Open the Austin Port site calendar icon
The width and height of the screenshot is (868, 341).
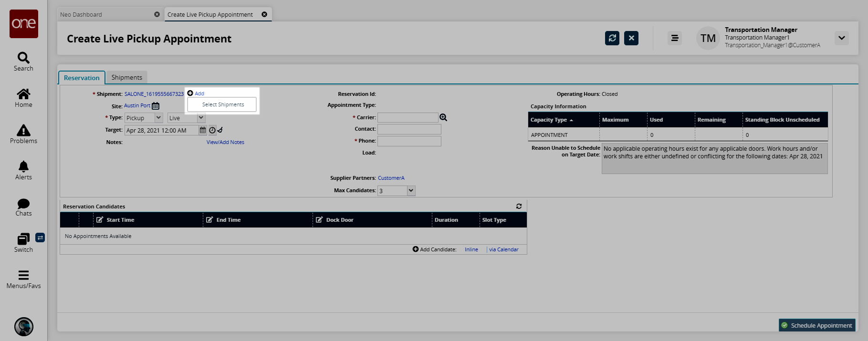tap(156, 106)
